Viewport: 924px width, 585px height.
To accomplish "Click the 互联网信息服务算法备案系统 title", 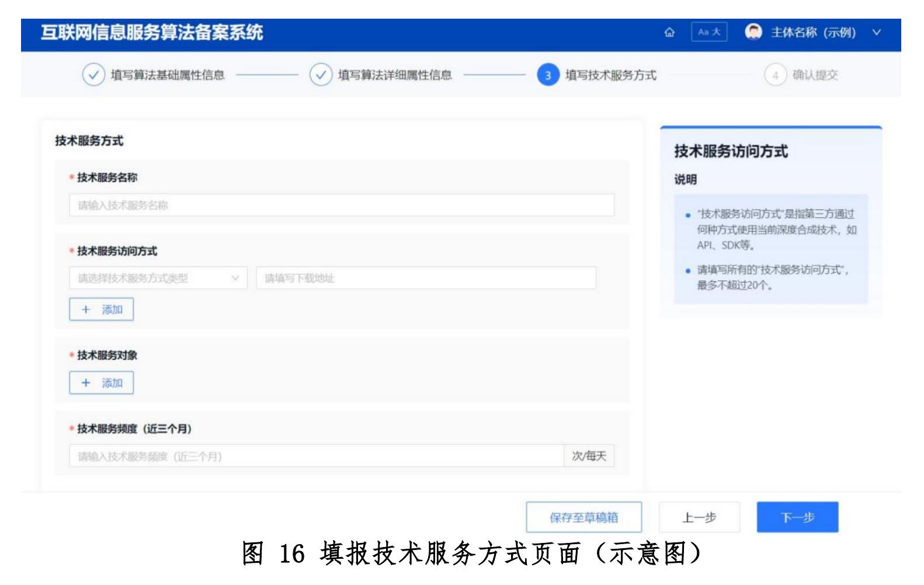I will coord(152,32).
